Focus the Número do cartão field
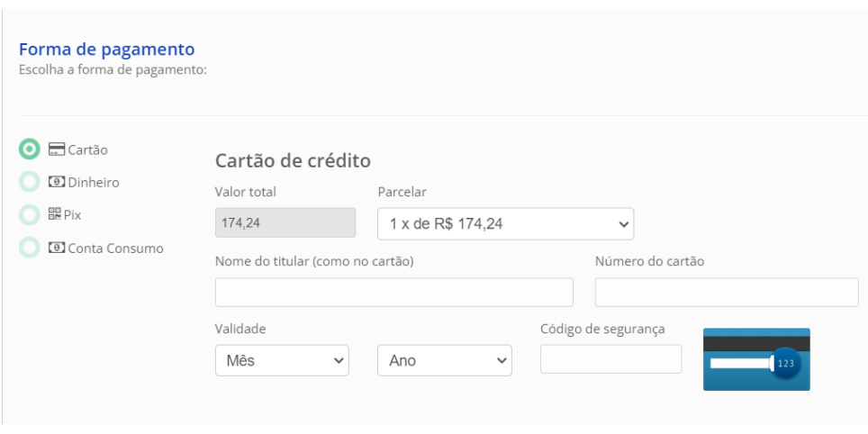 [x=727, y=293]
